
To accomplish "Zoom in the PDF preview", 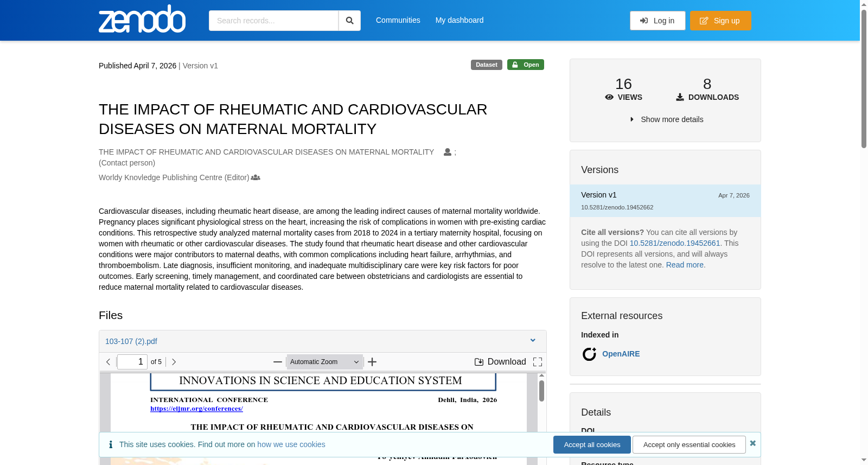I will coord(372,362).
